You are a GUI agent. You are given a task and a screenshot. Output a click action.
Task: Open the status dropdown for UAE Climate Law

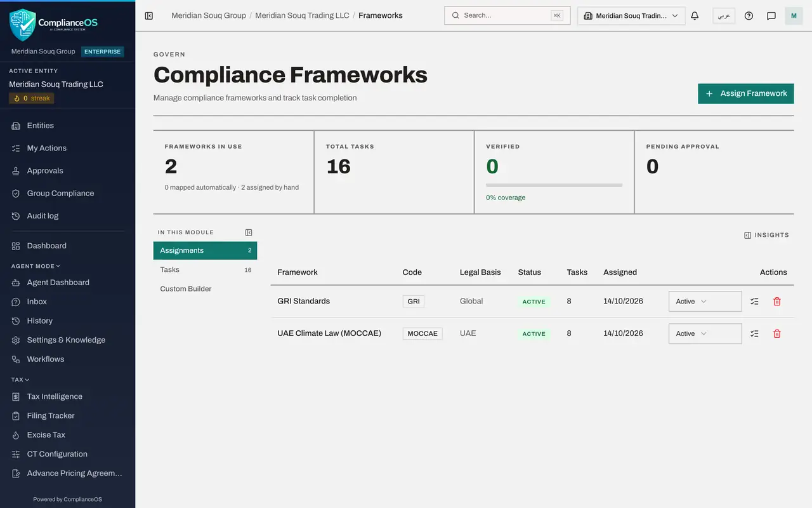pyautogui.click(x=705, y=333)
